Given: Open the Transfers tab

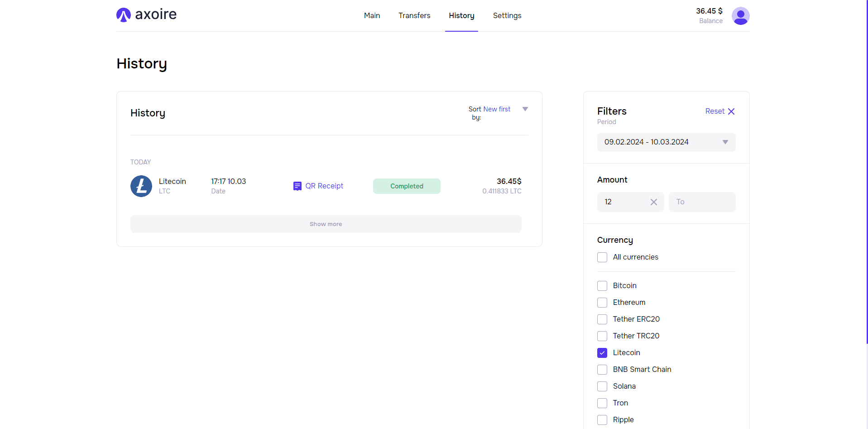Looking at the screenshot, I should [x=414, y=15].
